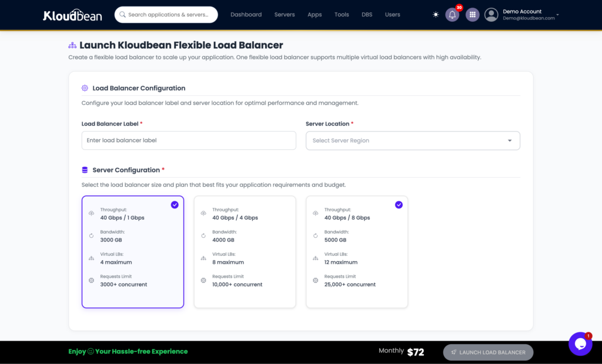The width and height of the screenshot is (602, 364).
Task: Open the apps grid icon
Action: tap(473, 15)
